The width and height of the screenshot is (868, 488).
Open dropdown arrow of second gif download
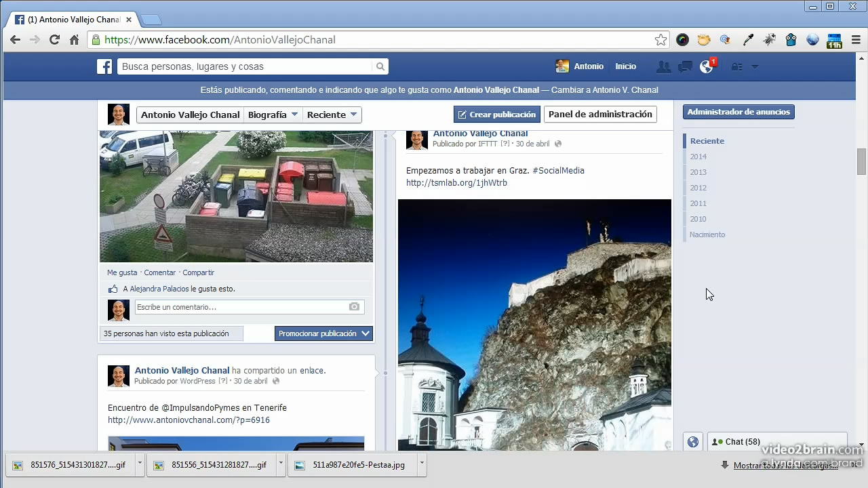281,465
